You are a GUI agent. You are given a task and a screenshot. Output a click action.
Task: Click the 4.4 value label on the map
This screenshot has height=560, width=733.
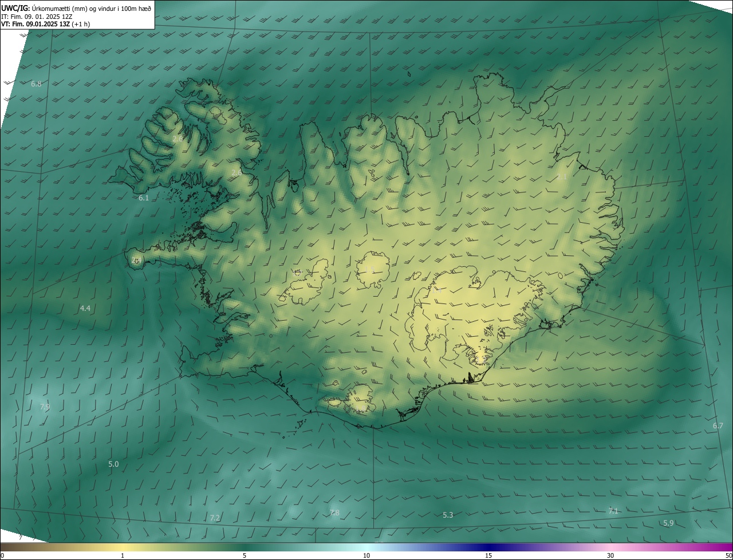pos(85,309)
